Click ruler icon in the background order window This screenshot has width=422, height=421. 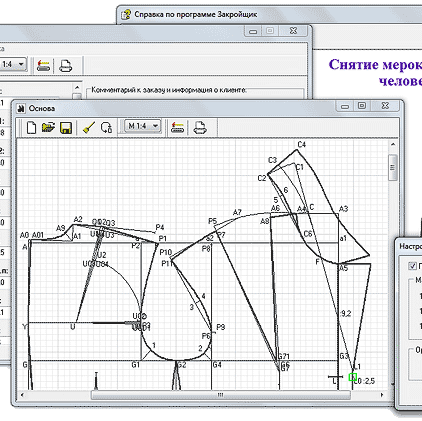click(43, 65)
